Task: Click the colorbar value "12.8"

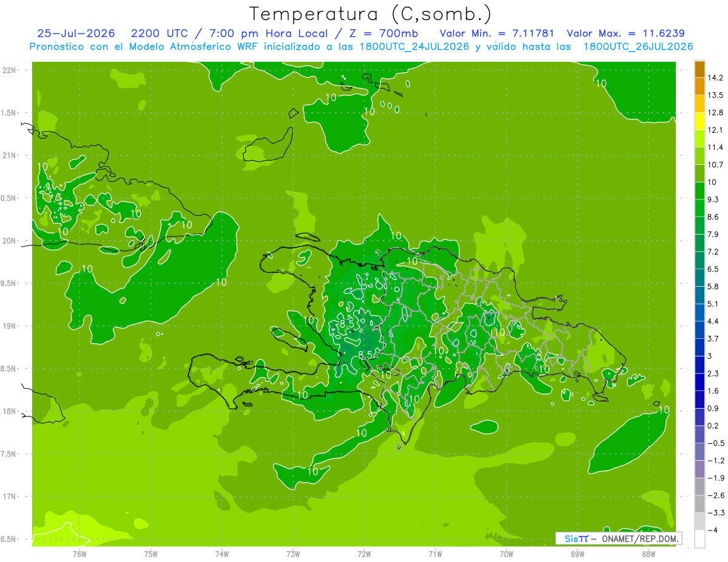Action: point(715,113)
